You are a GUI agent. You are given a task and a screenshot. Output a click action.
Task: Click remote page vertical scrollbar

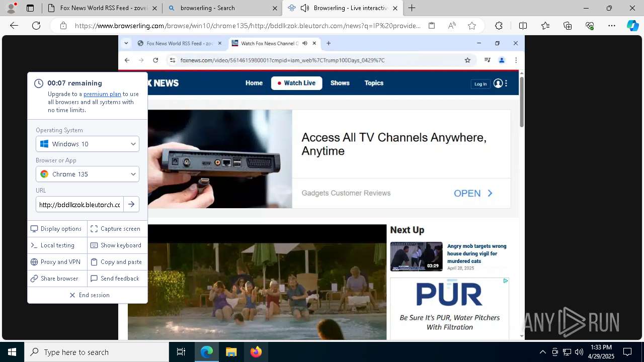pos(522,102)
